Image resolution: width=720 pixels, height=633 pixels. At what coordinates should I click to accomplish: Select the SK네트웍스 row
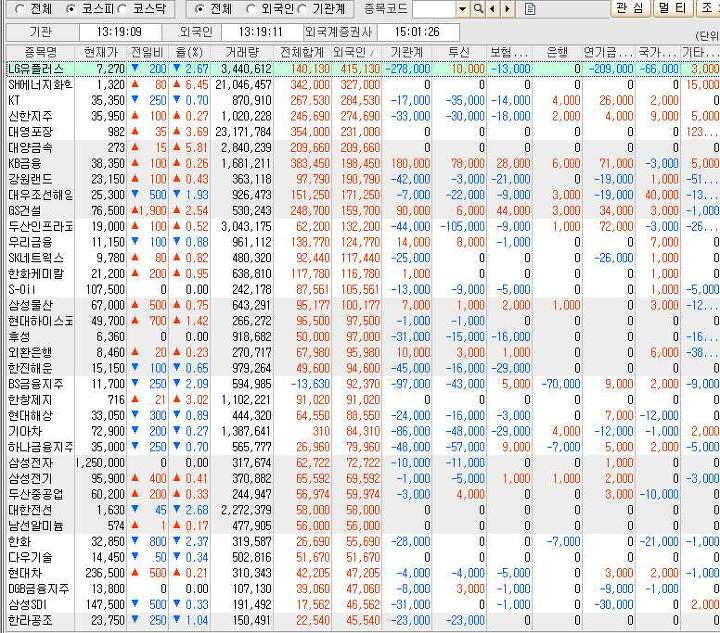363,258
